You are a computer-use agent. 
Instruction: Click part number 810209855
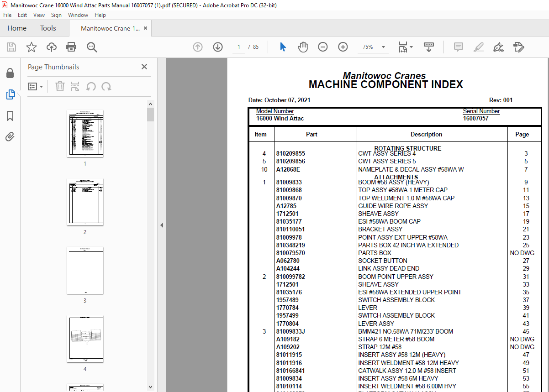(x=290, y=154)
